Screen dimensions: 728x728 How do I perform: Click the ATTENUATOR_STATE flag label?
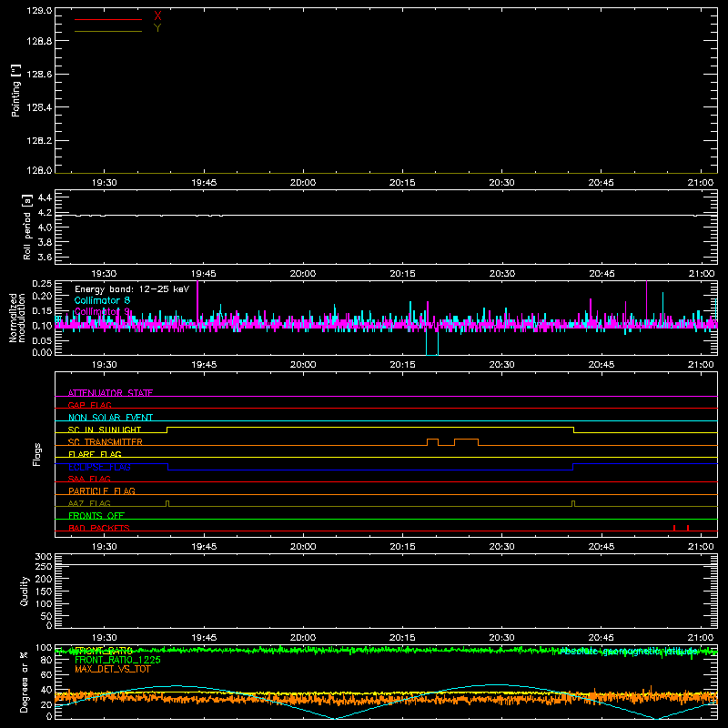tap(110, 393)
